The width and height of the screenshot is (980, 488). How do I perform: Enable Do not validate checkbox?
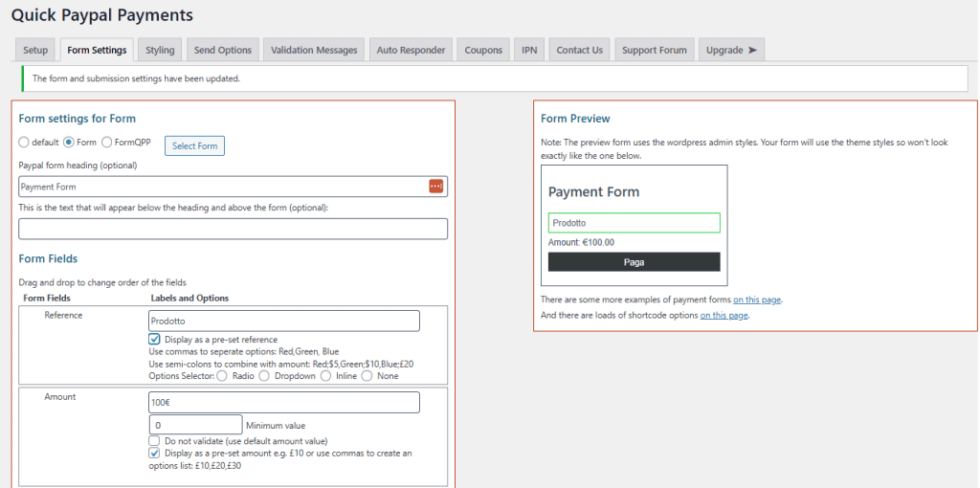[154, 440]
